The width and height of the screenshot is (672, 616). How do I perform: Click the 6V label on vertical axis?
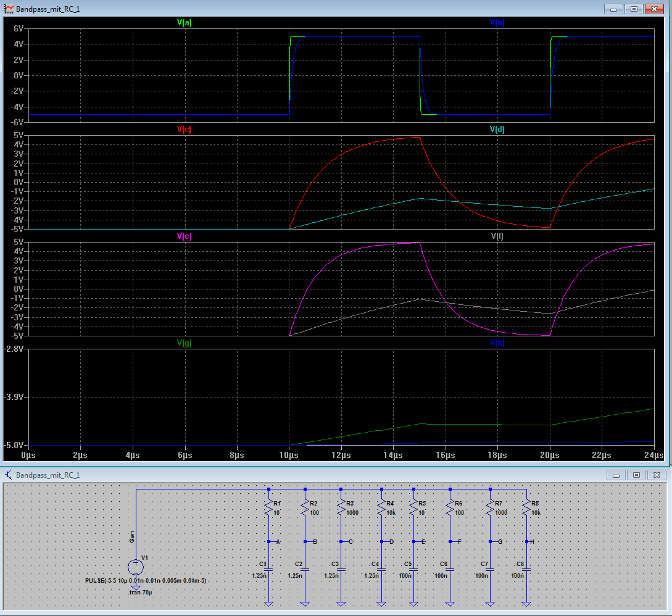pos(18,29)
